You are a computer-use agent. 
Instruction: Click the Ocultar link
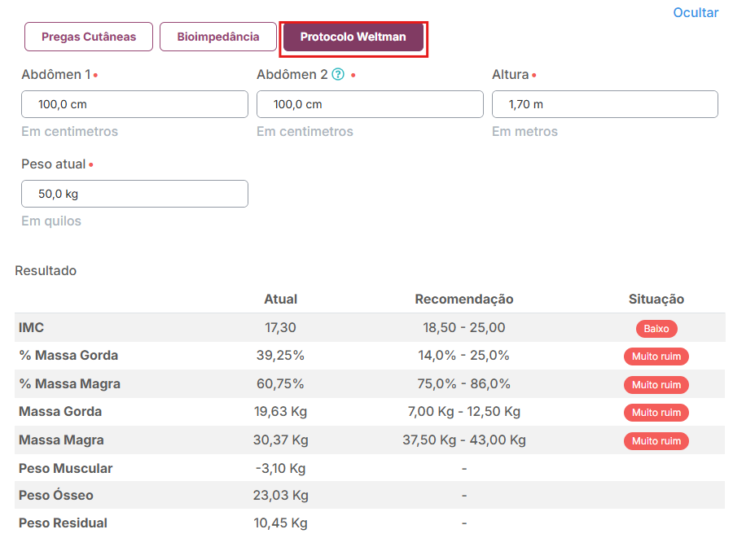click(696, 12)
